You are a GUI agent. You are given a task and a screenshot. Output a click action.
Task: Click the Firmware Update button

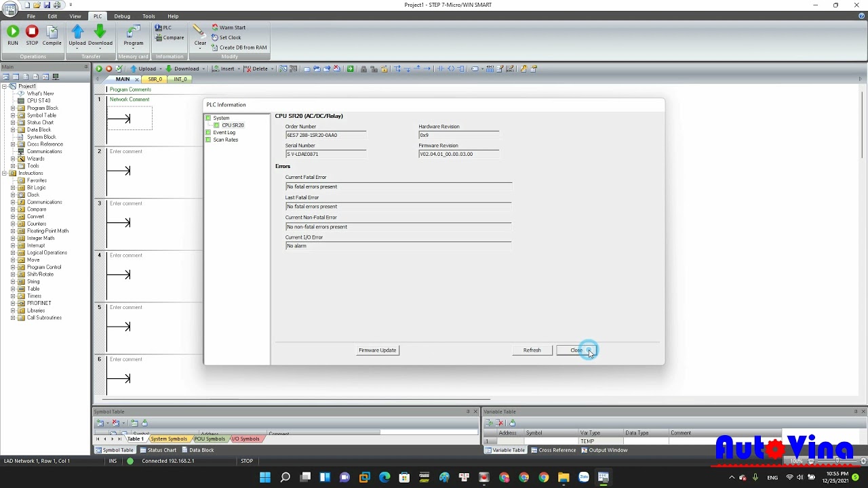click(378, 350)
